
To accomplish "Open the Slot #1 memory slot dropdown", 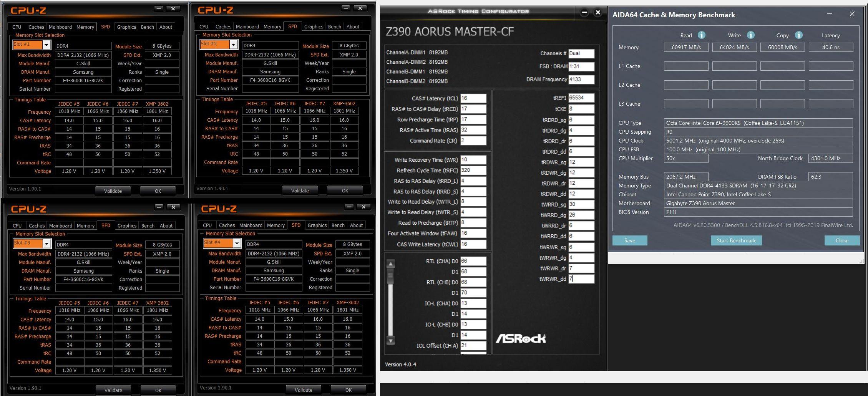I will (x=46, y=45).
